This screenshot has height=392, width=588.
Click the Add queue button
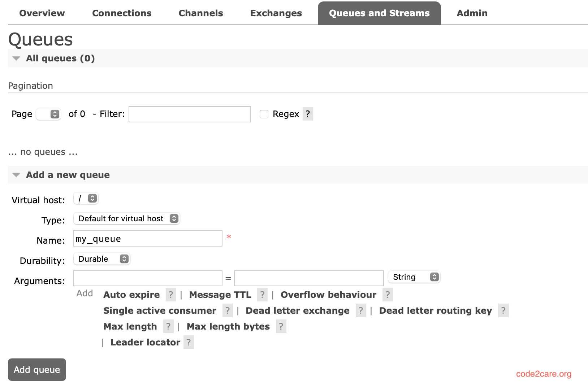36,370
